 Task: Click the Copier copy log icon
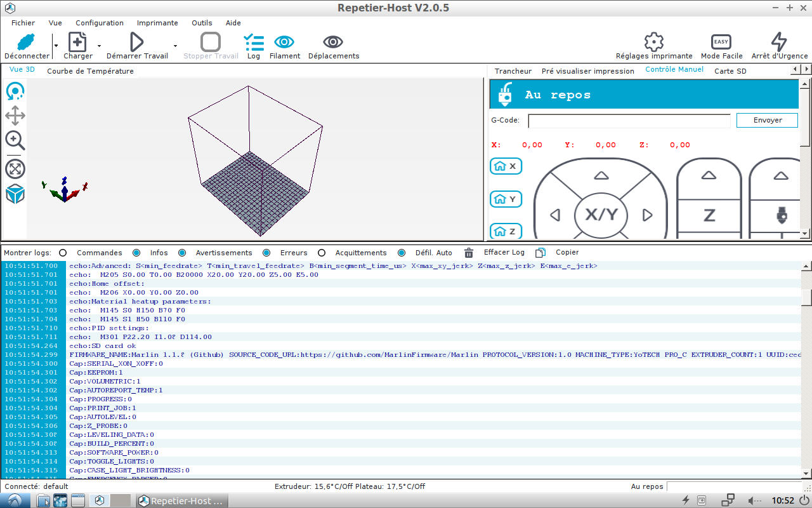point(540,253)
